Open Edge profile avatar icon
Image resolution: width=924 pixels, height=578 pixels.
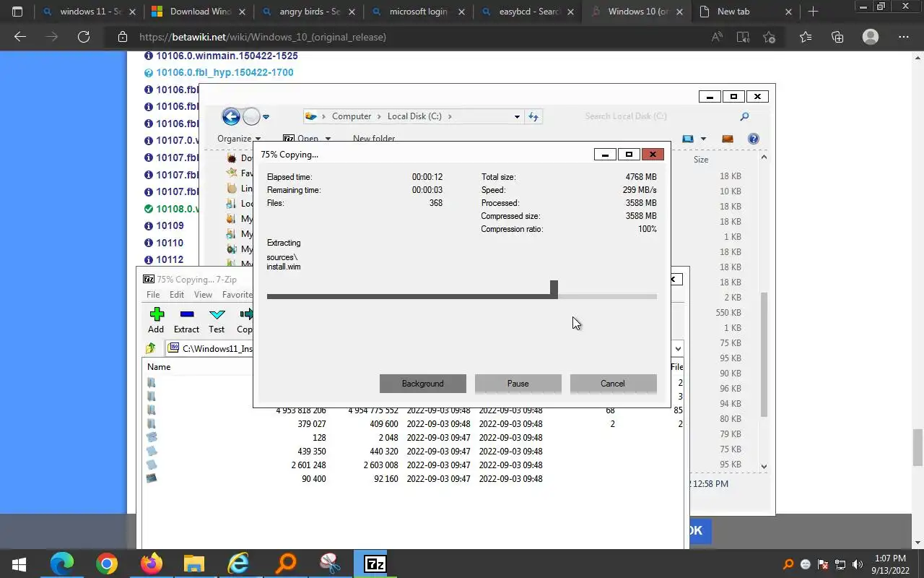[x=871, y=37]
